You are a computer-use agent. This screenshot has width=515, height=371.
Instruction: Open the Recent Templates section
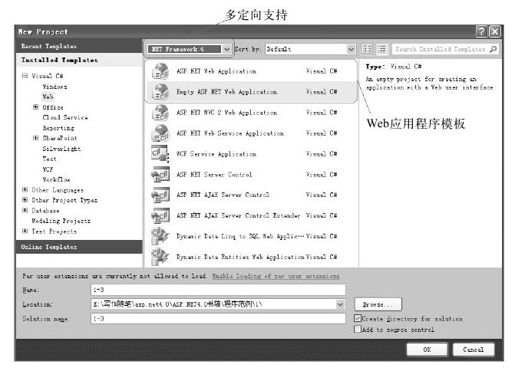(x=79, y=46)
